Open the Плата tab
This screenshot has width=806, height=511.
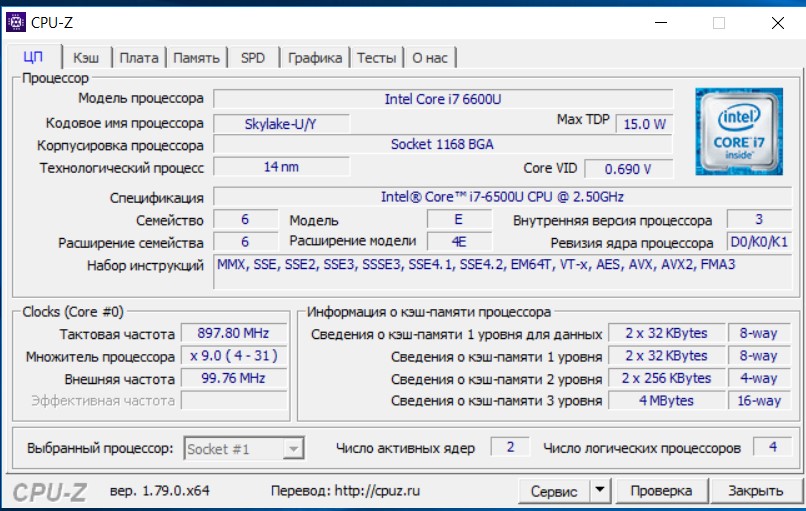139,58
